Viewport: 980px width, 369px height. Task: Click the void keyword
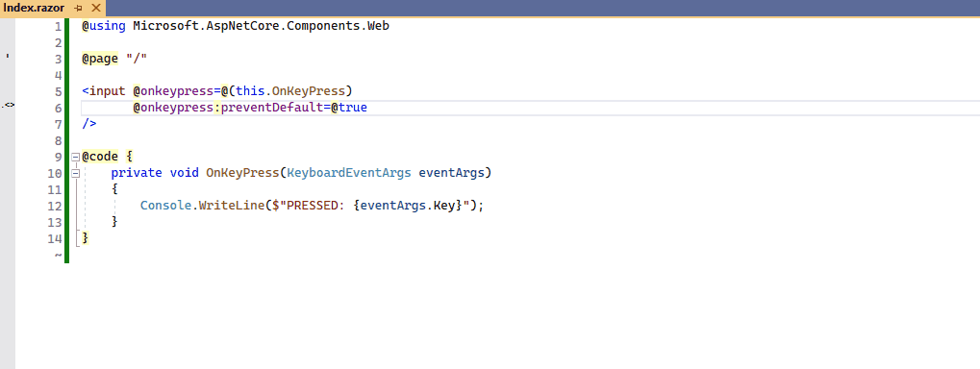click(185, 172)
